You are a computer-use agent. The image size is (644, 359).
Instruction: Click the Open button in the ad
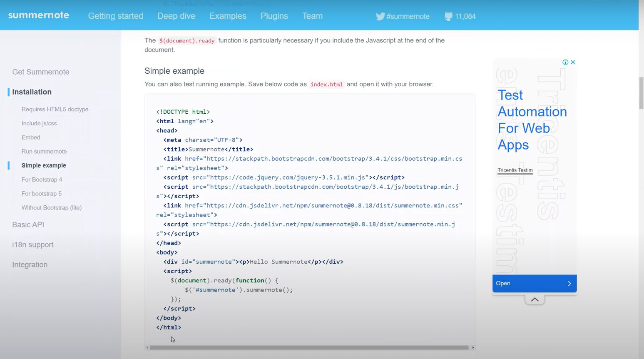tap(535, 283)
